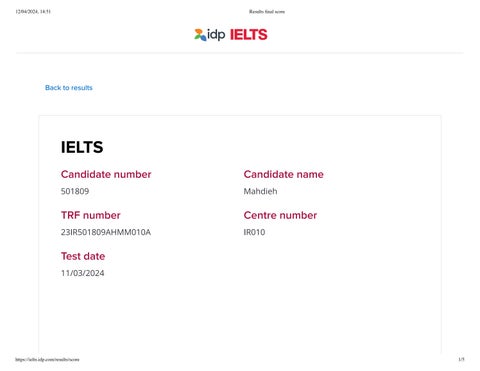Click the Candidate name label

(284, 174)
